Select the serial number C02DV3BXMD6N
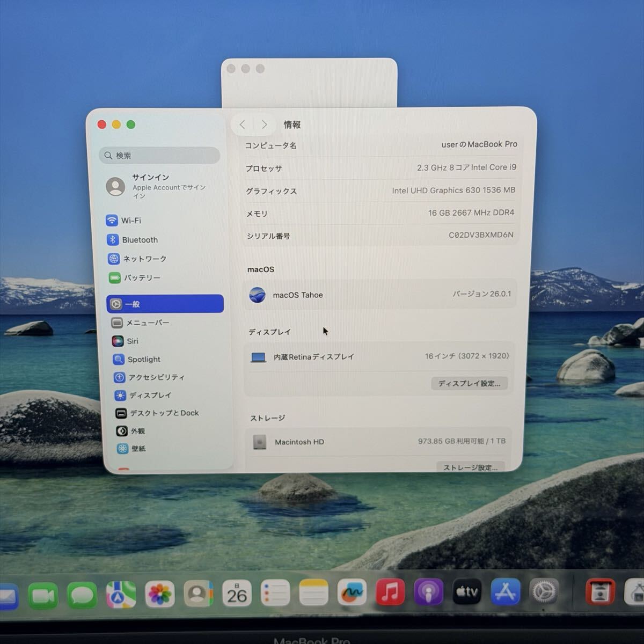 pyautogui.click(x=481, y=235)
